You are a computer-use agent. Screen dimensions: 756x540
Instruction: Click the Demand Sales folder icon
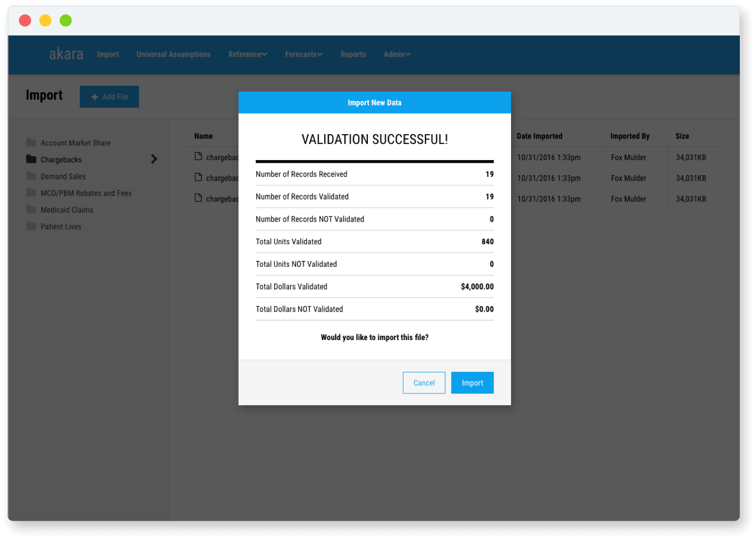click(31, 176)
